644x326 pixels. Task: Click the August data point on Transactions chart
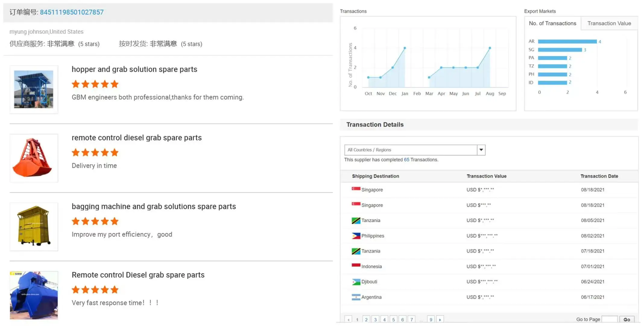[490, 48]
